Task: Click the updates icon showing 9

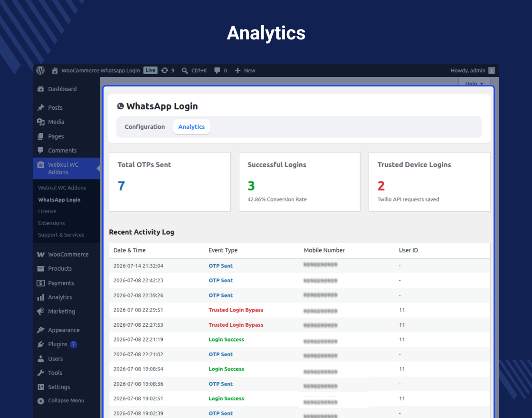Action: pyautogui.click(x=164, y=71)
